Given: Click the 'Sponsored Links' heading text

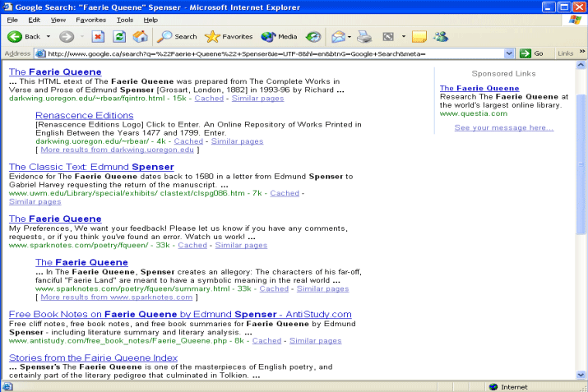Looking at the screenshot, I should tap(503, 74).
